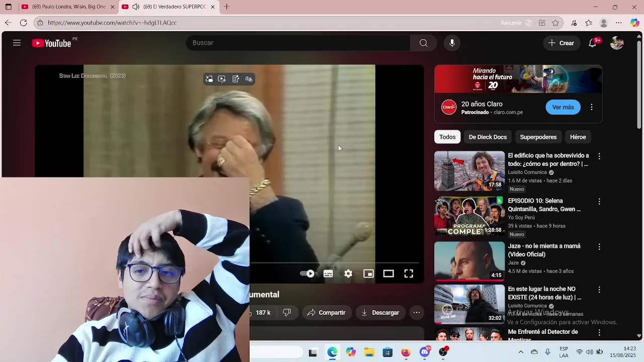Close the El Verdadero SUPERPODER tab
644x362 pixels.
(x=212, y=7)
